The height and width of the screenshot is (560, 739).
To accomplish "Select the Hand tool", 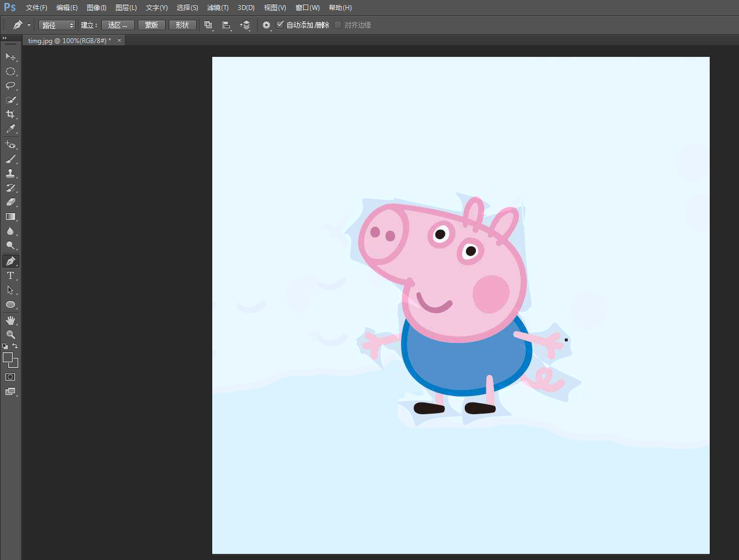I will point(11,320).
